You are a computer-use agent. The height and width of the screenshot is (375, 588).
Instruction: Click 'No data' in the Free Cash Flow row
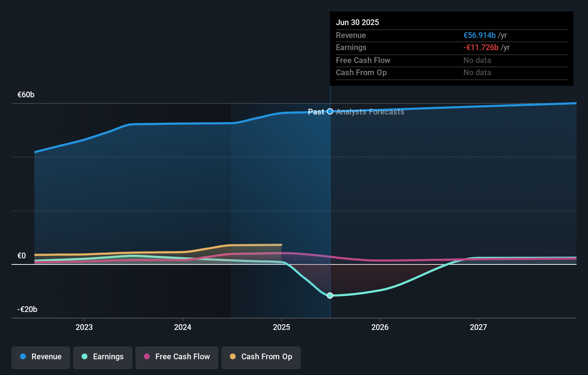pyautogui.click(x=477, y=60)
